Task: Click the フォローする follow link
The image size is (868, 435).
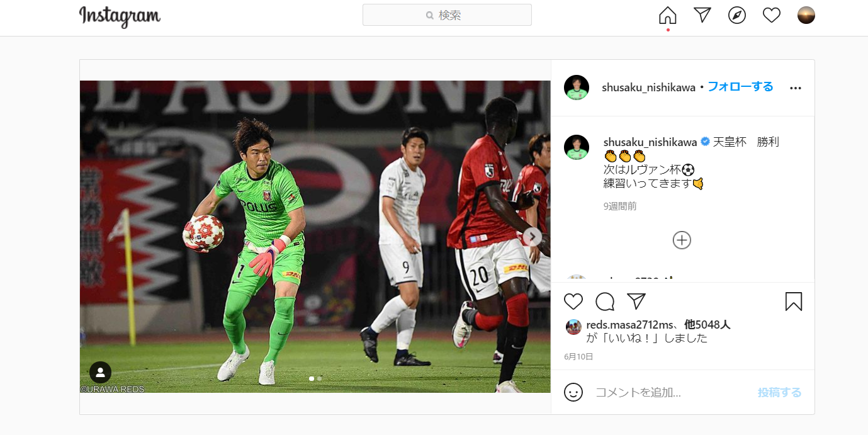Action: (x=740, y=87)
